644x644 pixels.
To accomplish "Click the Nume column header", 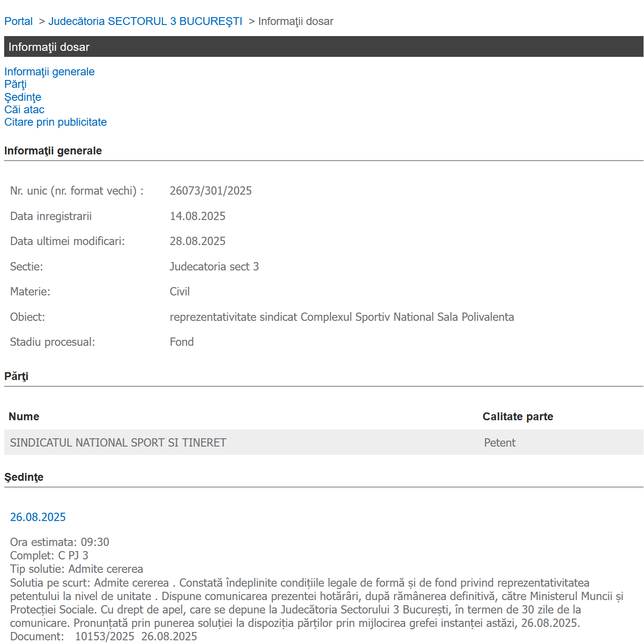I will 24,417.
